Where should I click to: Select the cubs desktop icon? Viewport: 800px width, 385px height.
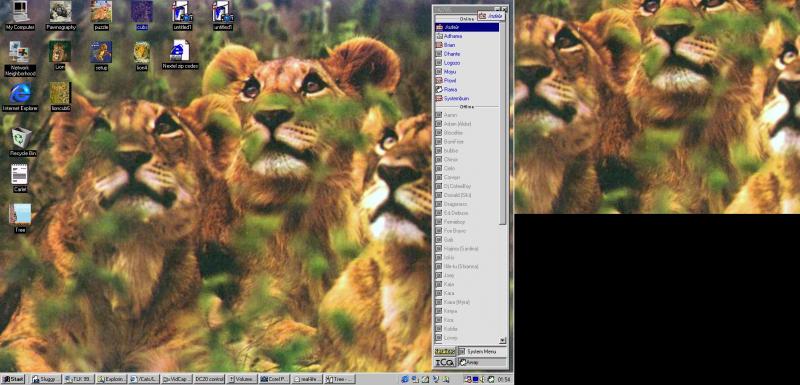142,15
